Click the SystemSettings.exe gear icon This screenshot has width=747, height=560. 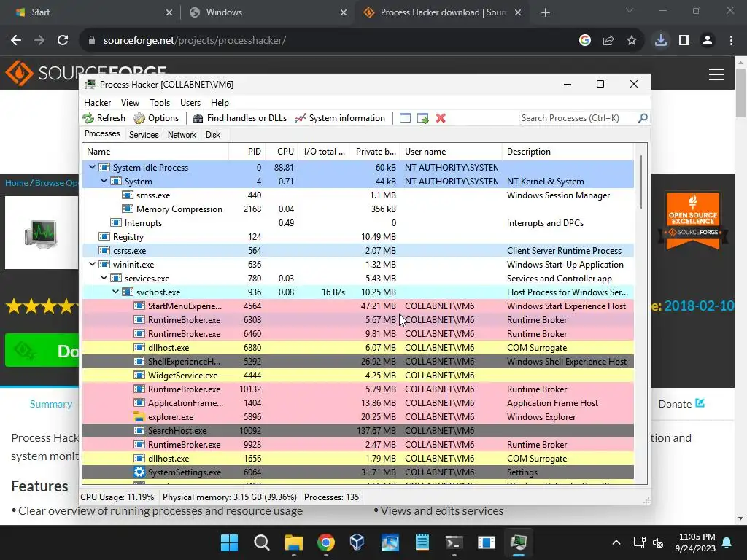(x=139, y=472)
